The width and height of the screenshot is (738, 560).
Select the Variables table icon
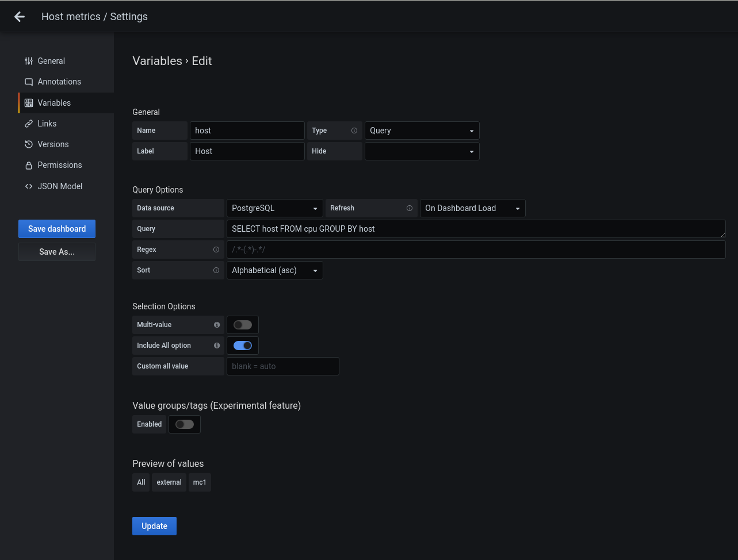29,102
